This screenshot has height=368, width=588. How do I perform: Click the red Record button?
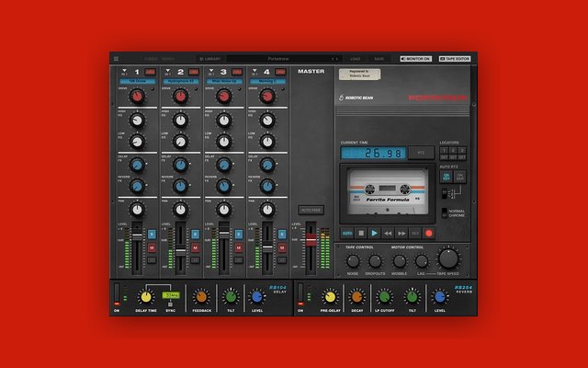[x=429, y=233]
